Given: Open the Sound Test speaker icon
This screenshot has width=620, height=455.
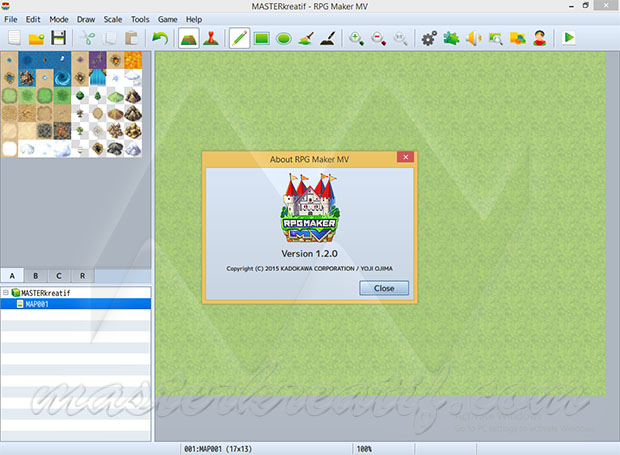Looking at the screenshot, I should (x=473, y=38).
